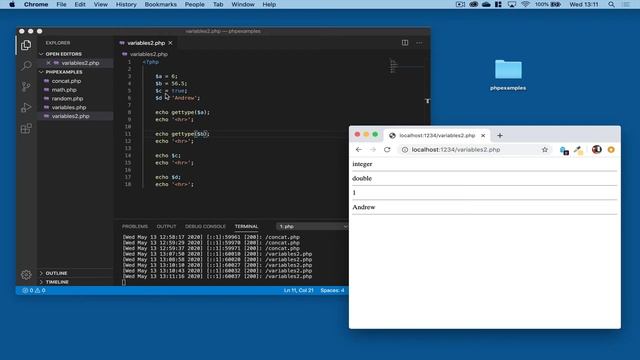Click the color picker extension icon in Chrome
The image size is (640, 360).
click(578, 150)
